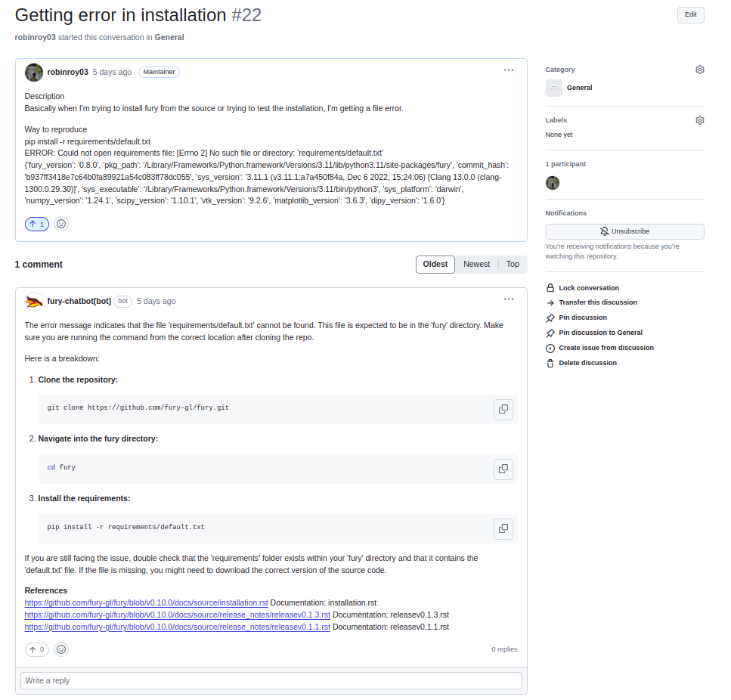This screenshot has width=731, height=700.
Task: Open releasev0.1.3.rst reference link
Action: 177,615
